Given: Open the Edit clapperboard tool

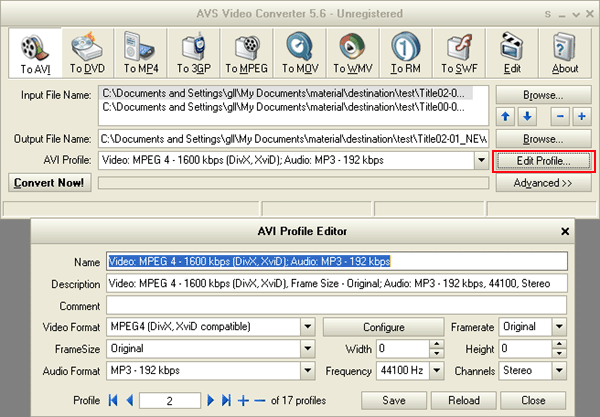Looking at the screenshot, I should (512, 53).
